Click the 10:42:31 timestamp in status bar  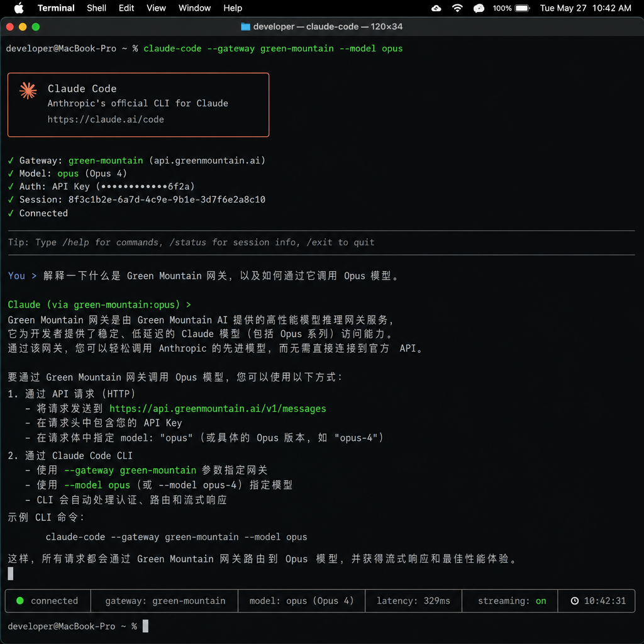(604, 601)
